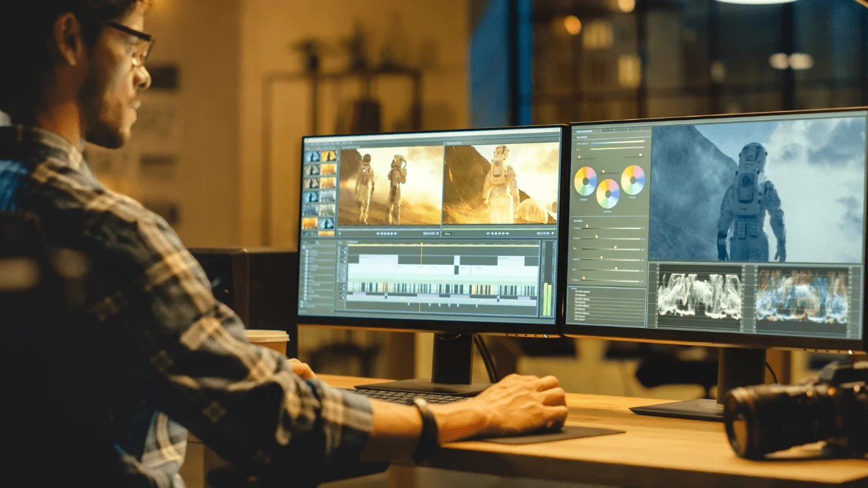This screenshot has height=488, width=868.
Task: Click the go-to-start icon in source transport controls
Action: coord(377,233)
